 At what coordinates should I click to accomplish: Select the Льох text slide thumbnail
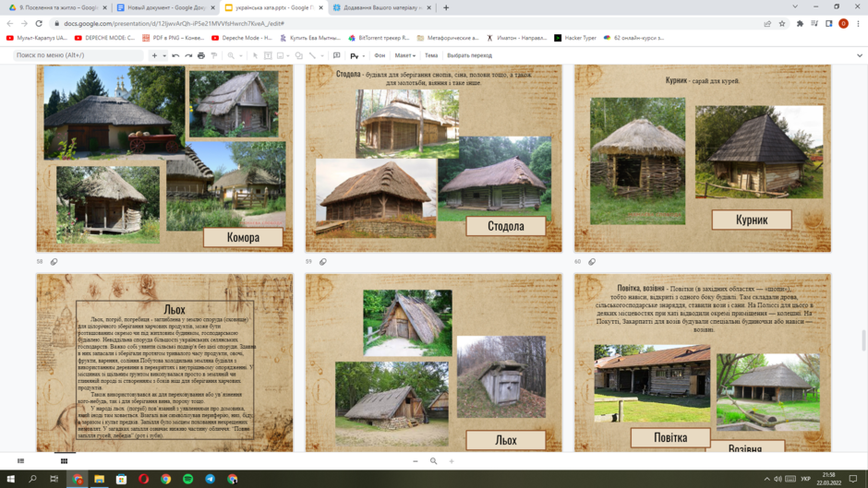click(164, 363)
